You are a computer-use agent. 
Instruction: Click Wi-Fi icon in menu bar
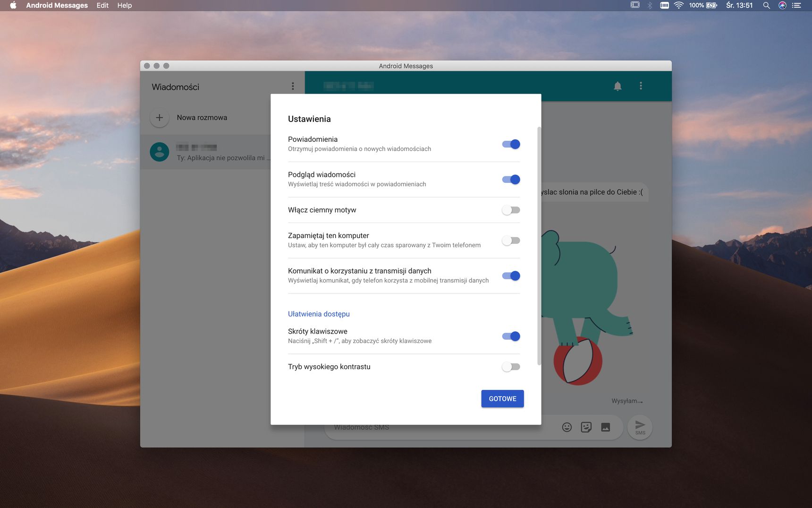679,5
